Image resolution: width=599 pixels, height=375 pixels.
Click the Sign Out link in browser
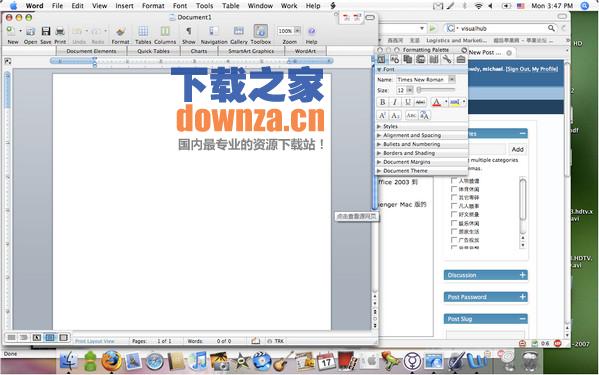click(518, 69)
